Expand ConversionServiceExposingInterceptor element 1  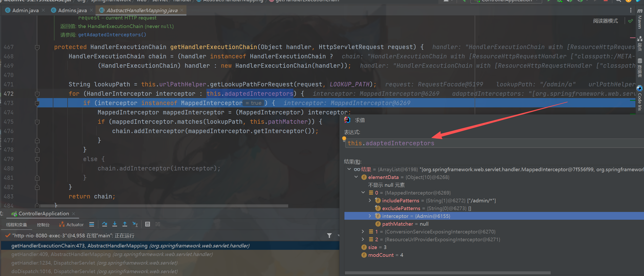(x=363, y=232)
